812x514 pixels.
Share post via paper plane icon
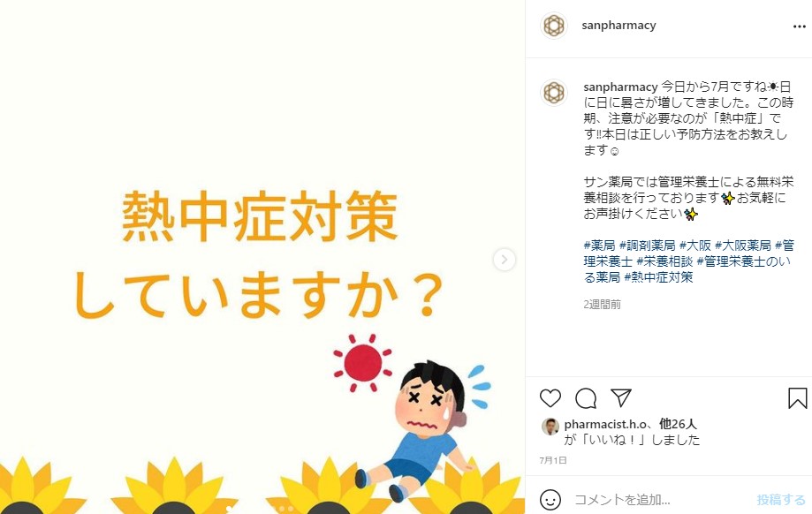621,397
